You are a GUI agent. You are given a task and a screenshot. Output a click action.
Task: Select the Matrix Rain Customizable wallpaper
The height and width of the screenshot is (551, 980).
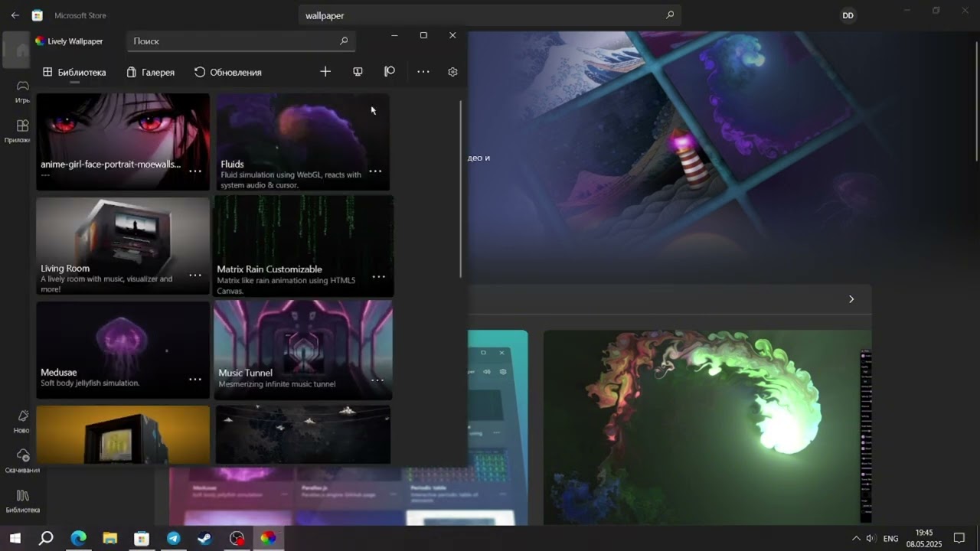click(x=304, y=246)
